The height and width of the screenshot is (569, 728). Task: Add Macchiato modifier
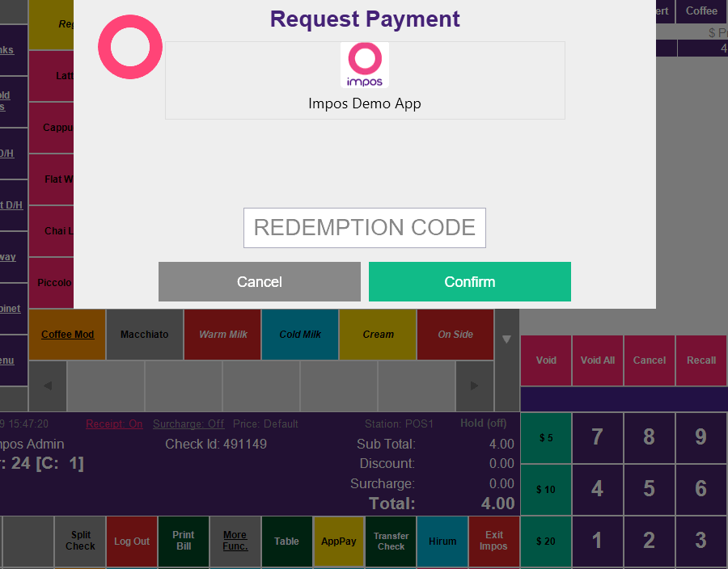145,335
